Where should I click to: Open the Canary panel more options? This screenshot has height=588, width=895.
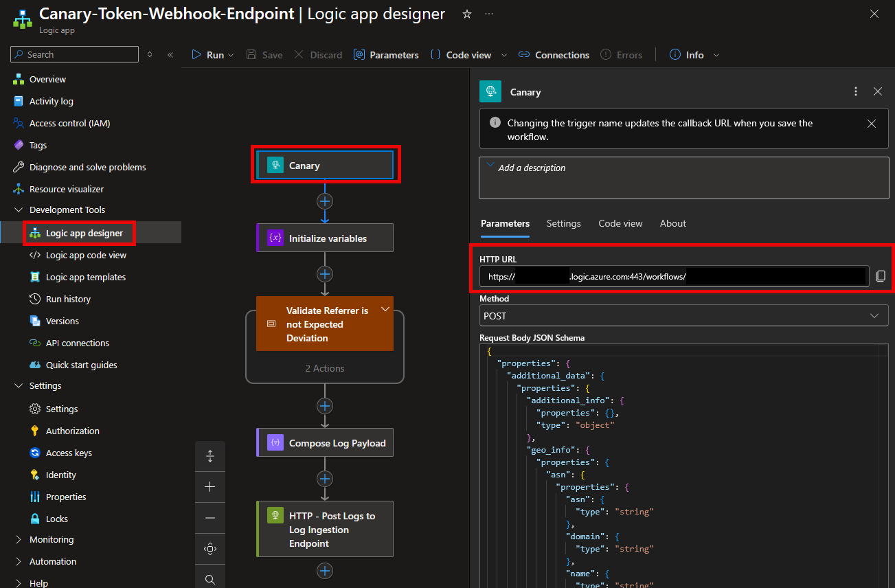[x=855, y=91]
